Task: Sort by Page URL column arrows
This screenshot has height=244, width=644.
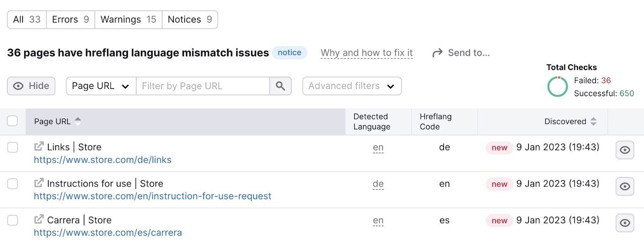Action: pyautogui.click(x=78, y=121)
